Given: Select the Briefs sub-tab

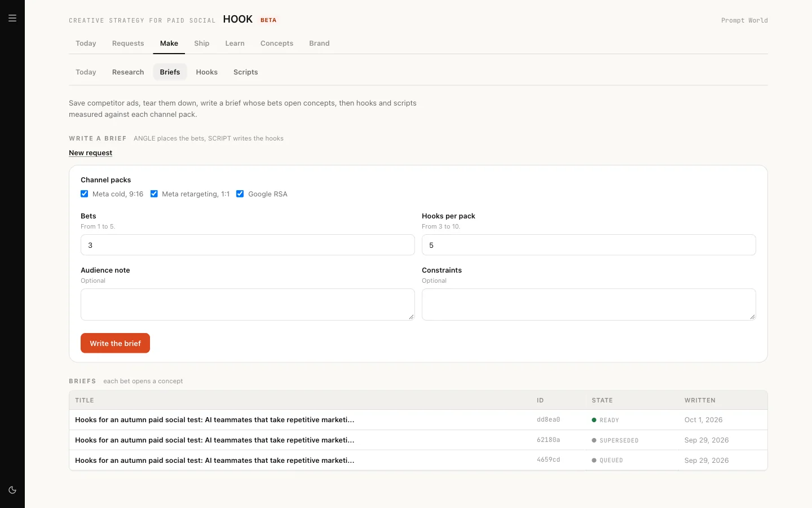Looking at the screenshot, I should coord(170,72).
